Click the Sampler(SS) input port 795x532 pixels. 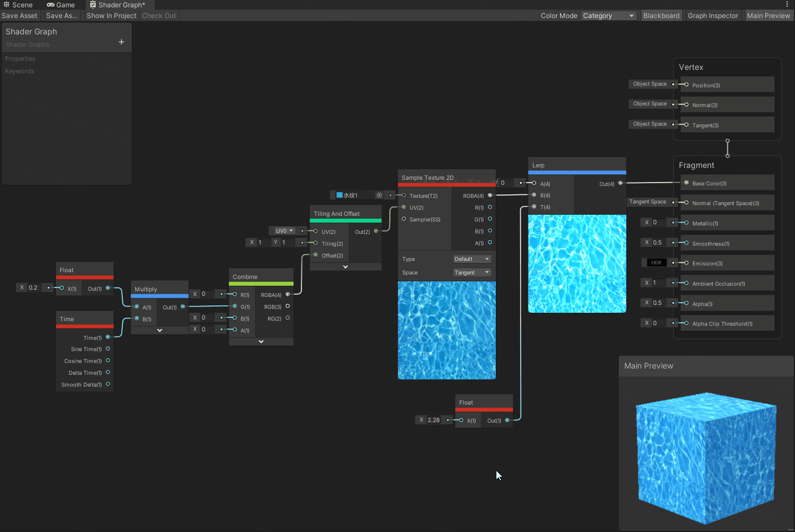(x=403, y=219)
